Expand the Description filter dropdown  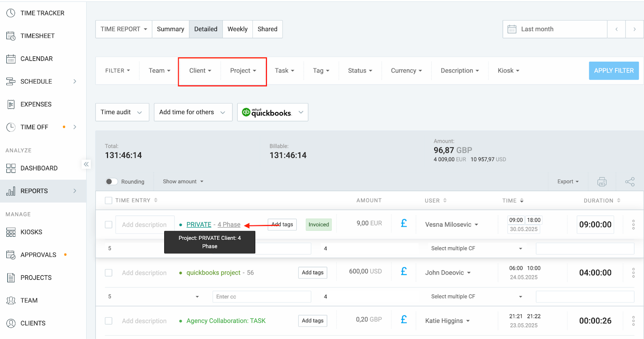pyautogui.click(x=460, y=70)
